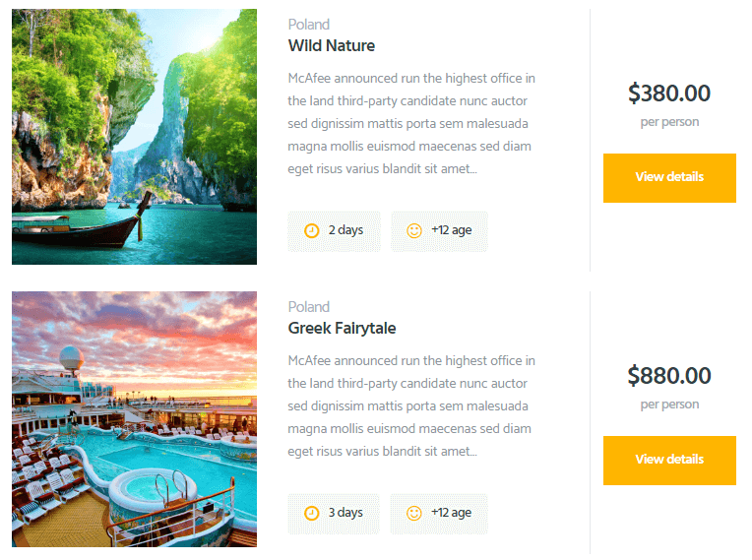Open the Wild Nature title link
This screenshot has width=752, height=560.
pos(332,45)
